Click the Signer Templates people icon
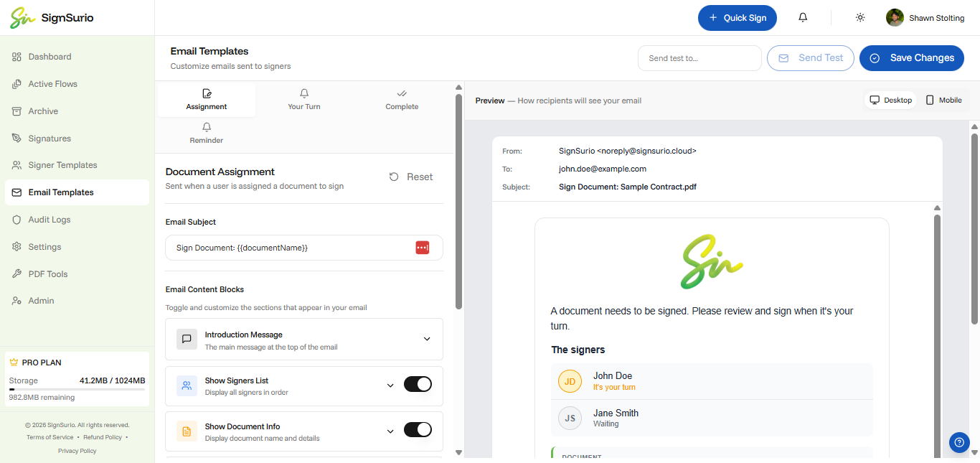This screenshot has height=463, width=980. [x=17, y=165]
